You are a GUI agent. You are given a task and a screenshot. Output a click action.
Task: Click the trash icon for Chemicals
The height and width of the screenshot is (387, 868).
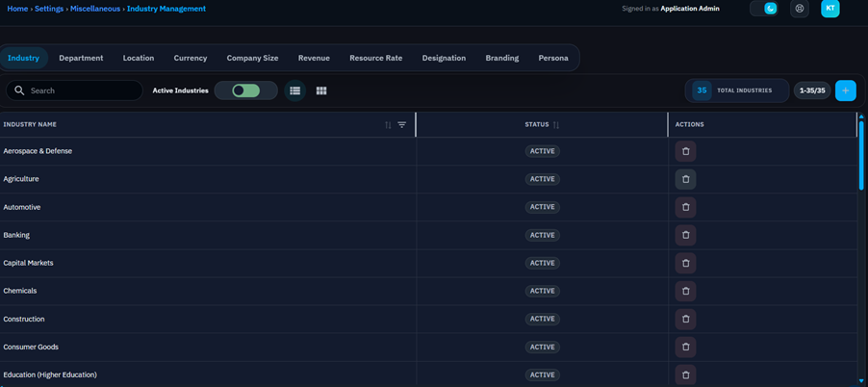coord(685,291)
